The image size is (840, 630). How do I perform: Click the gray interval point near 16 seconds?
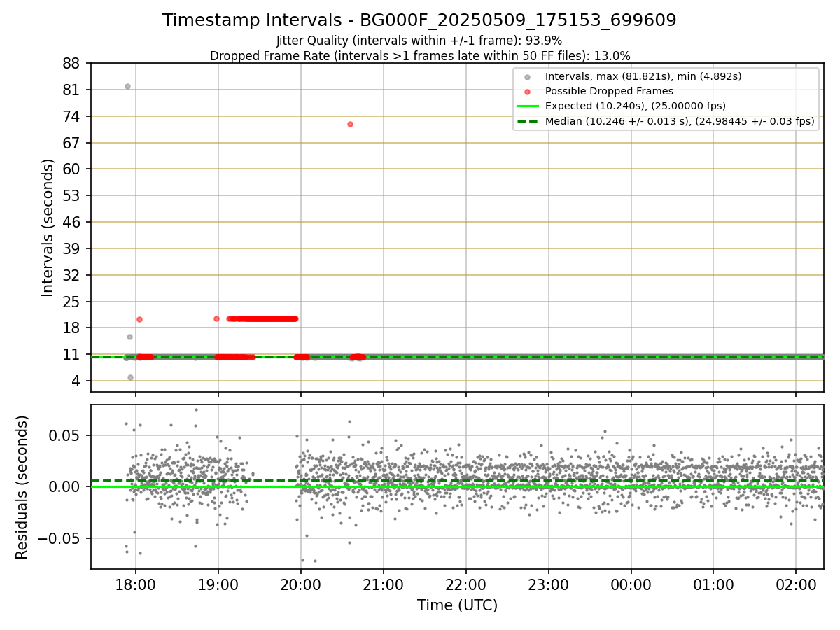[x=129, y=337]
